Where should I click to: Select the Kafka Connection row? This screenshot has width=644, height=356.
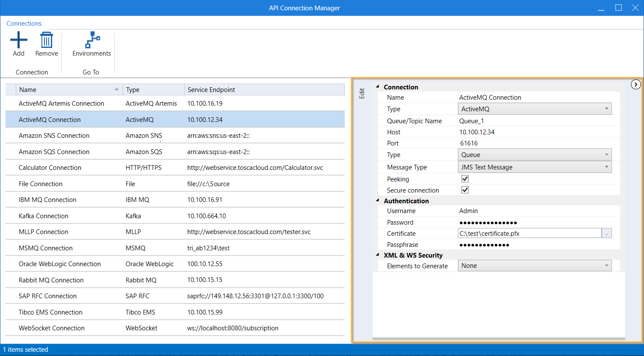[44, 216]
